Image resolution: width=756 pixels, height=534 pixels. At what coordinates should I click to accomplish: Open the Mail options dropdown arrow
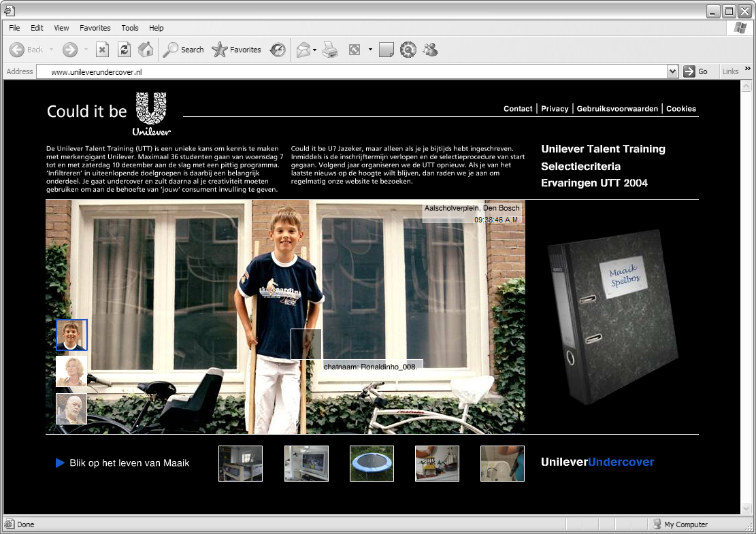(315, 50)
